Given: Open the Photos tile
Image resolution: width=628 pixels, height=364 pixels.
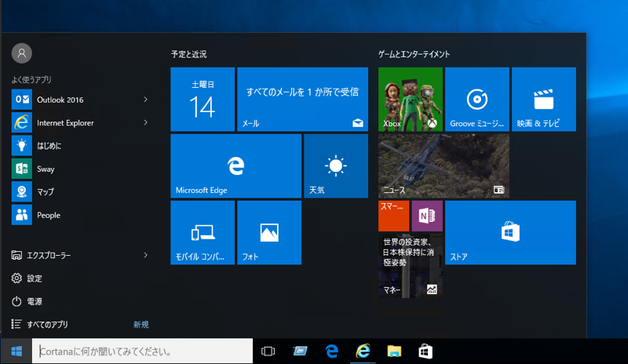Looking at the screenshot, I should click(x=269, y=232).
